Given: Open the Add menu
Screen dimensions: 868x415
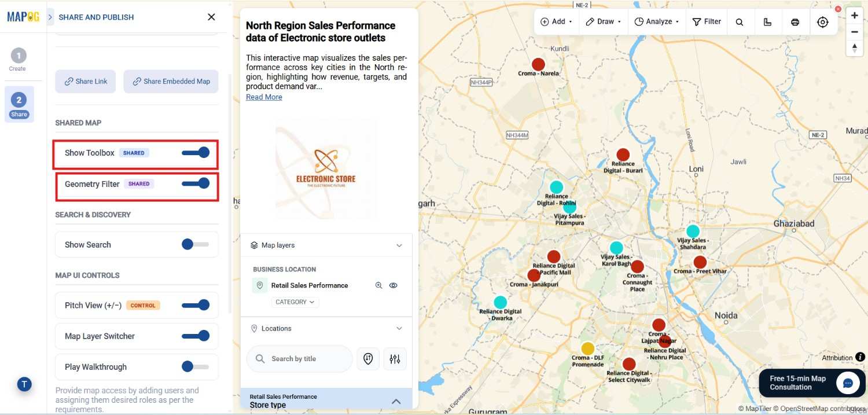Looking at the screenshot, I should coord(556,21).
